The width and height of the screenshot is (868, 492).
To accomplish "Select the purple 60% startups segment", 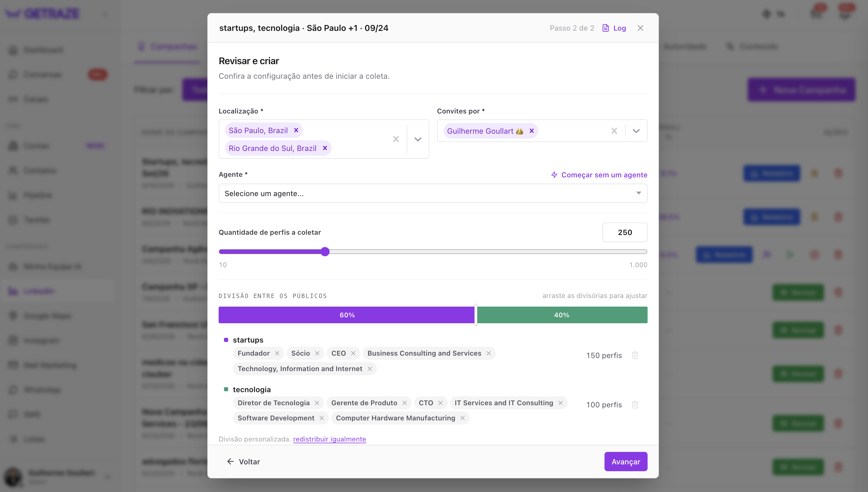I will [346, 315].
